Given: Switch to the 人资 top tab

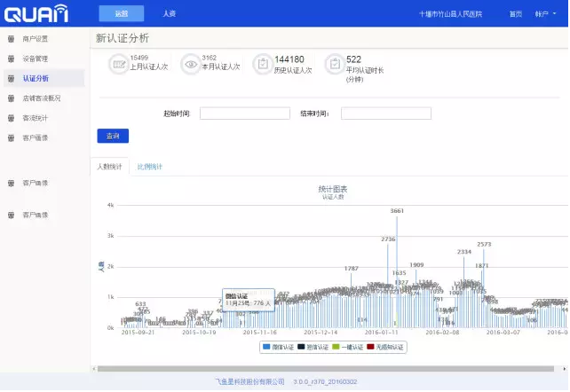Looking at the screenshot, I should 169,14.
